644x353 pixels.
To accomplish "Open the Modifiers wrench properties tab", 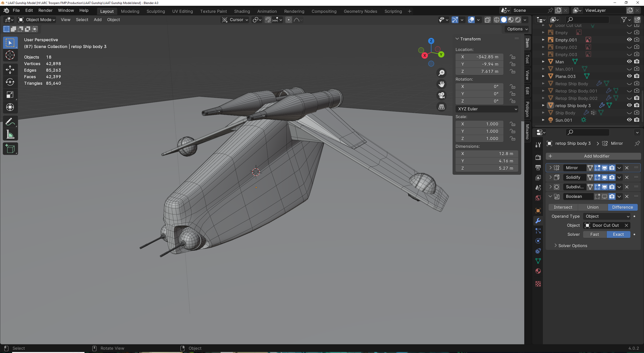I will [x=538, y=221].
